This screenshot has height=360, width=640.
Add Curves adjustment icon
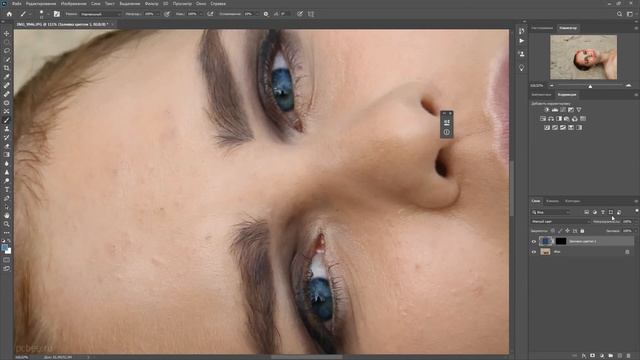[x=563, y=110]
